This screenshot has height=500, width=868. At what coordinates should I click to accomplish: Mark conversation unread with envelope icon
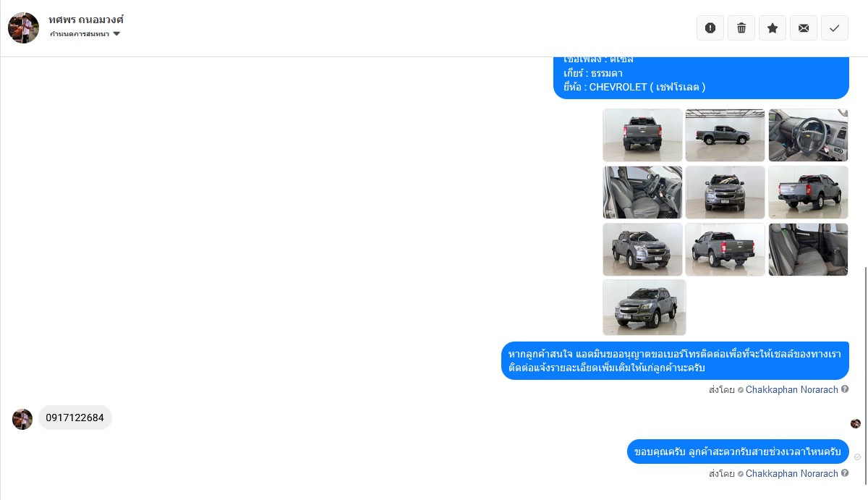804,27
